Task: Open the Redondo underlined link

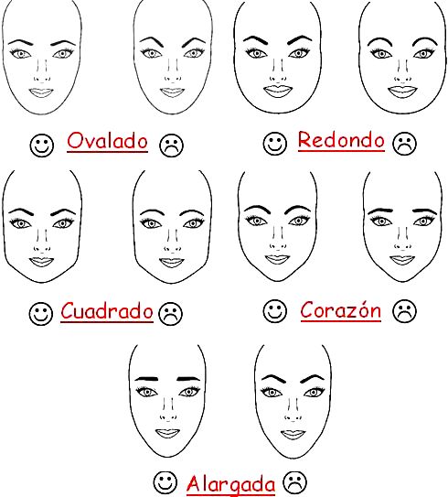Action: pos(341,140)
